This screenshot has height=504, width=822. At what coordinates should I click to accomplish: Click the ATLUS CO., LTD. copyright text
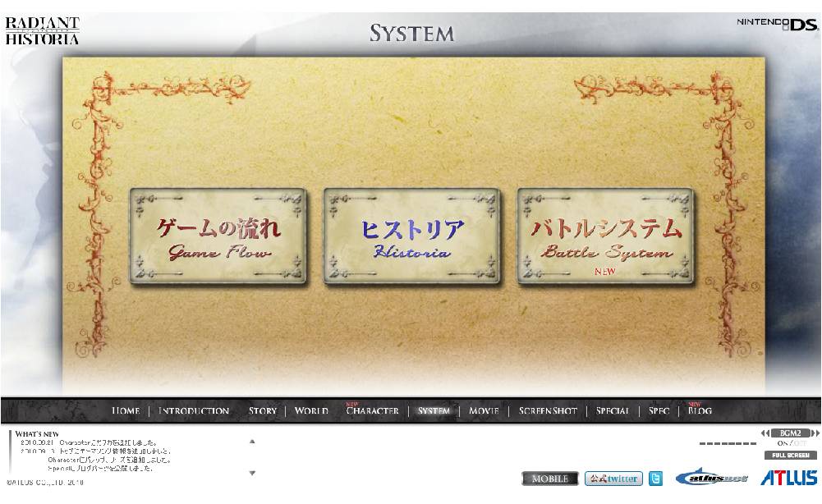pos(45,483)
